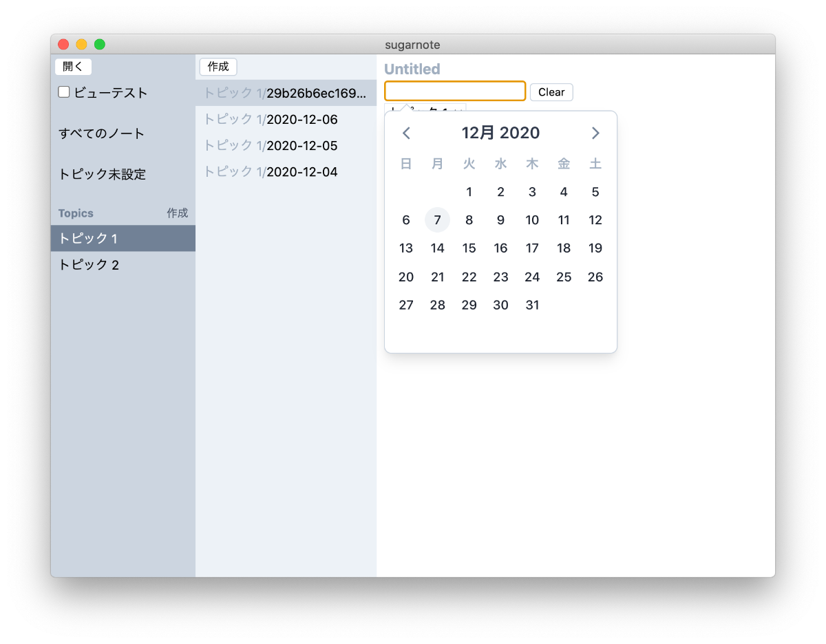Select day 10 in calendar
This screenshot has height=644, width=826.
coord(532,220)
